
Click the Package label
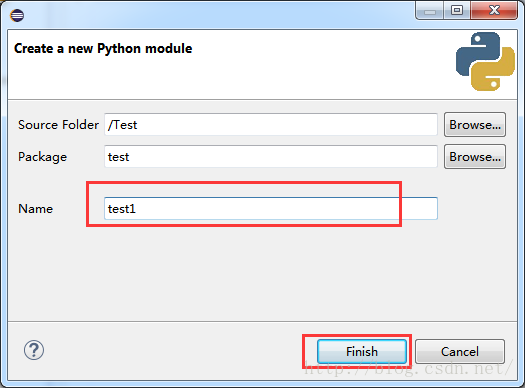coord(43,157)
